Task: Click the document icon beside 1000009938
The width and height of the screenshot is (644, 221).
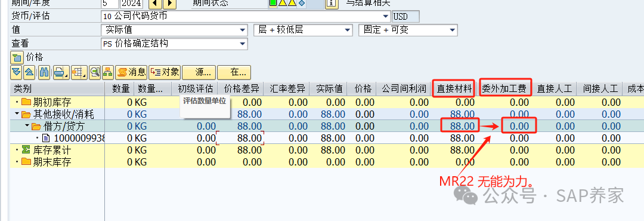Action: (x=46, y=139)
